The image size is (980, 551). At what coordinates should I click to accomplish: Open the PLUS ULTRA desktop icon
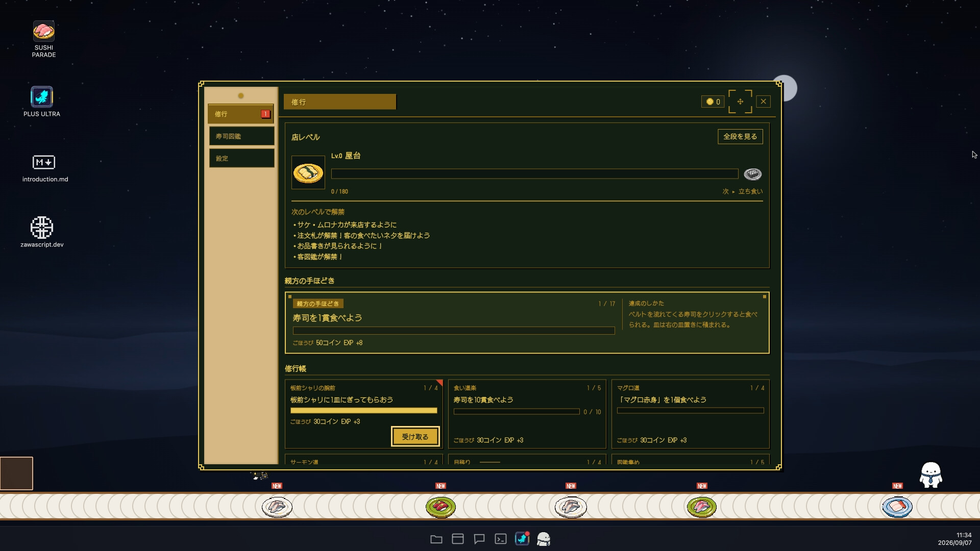click(x=42, y=96)
